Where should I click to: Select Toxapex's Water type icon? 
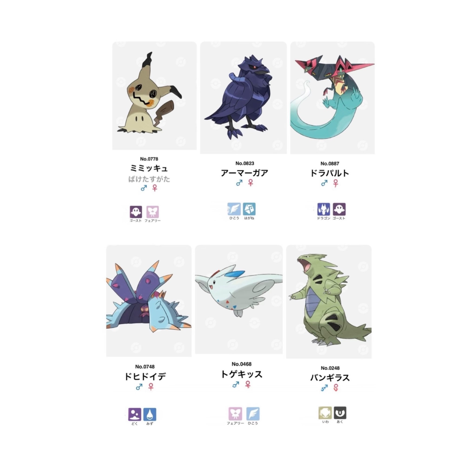click(150, 414)
